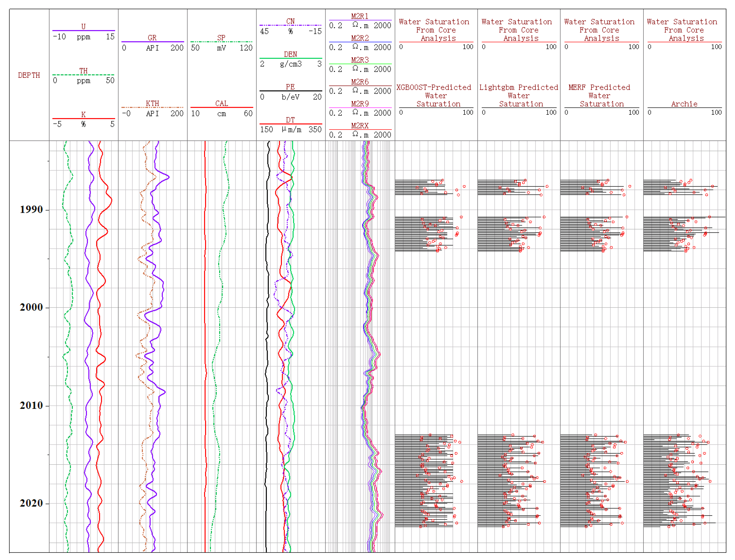The width and height of the screenshot is (735, 560).
Task: Select the MERF Predicted Water Saturation header
Action: tap(599, 96)
